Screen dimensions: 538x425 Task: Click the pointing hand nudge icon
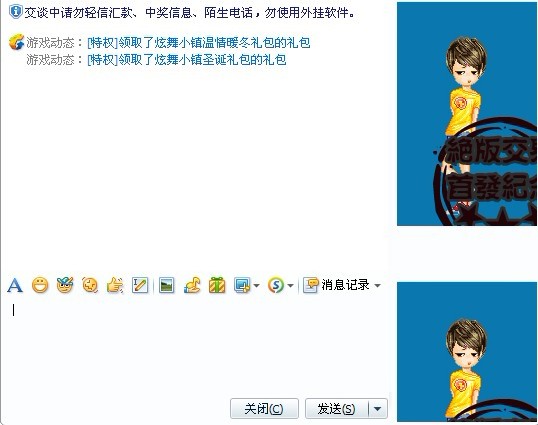pos(115,285)
